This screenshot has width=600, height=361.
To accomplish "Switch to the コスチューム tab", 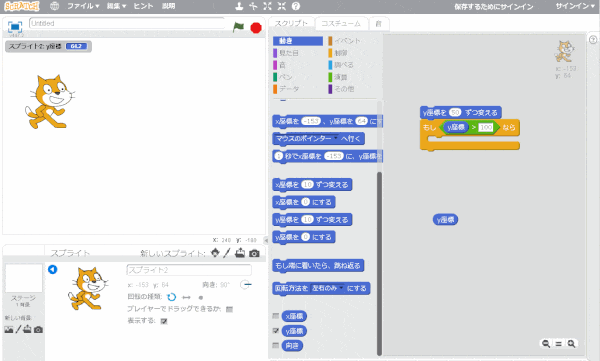I will tap(341, 23).
